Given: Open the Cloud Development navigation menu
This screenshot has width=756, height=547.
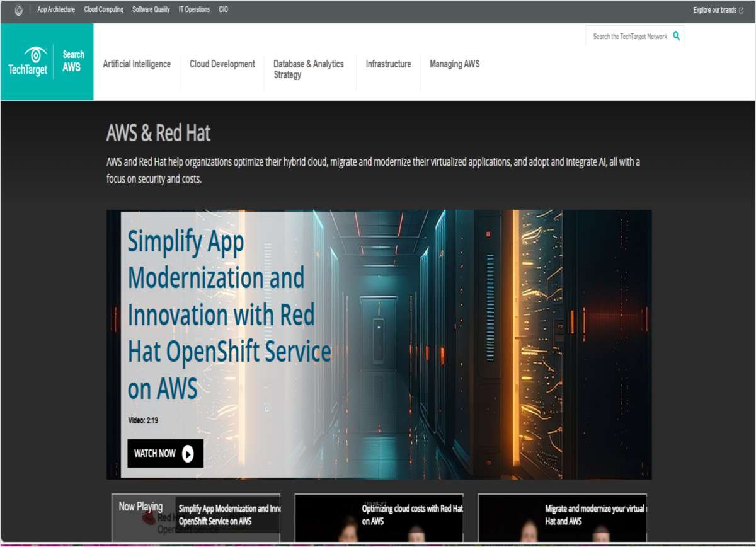Looking at the screenshot, I should click(222, 64).
